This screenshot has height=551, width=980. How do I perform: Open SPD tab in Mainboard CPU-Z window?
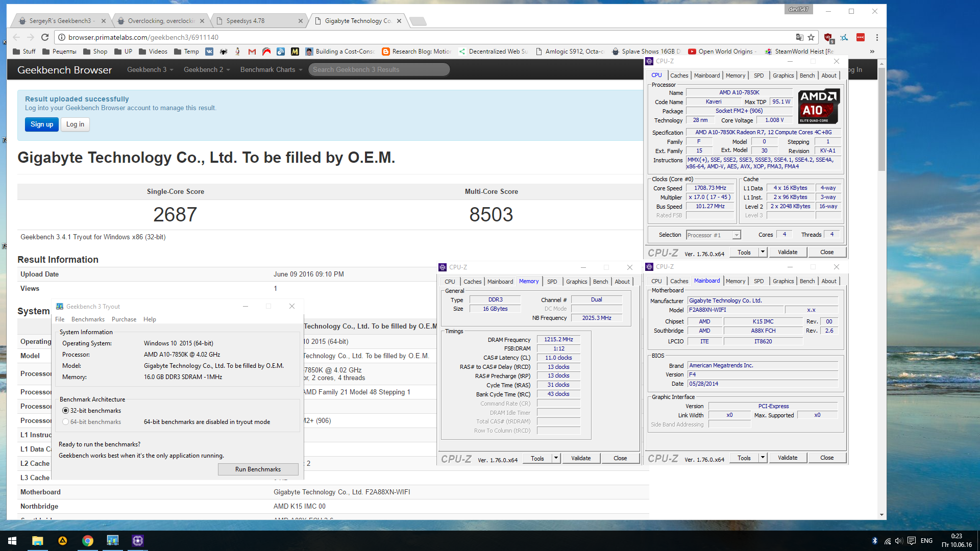click(758, 281)
